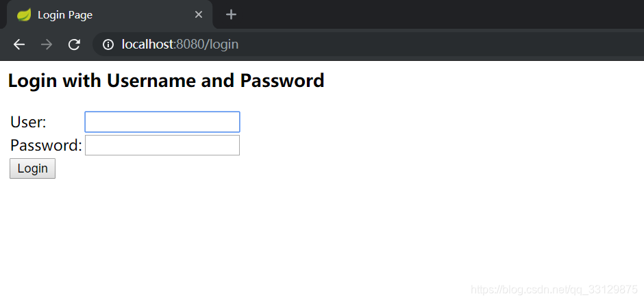
Task: View site information for localhost
Action: pyautogui.click(x=108, y=45)
